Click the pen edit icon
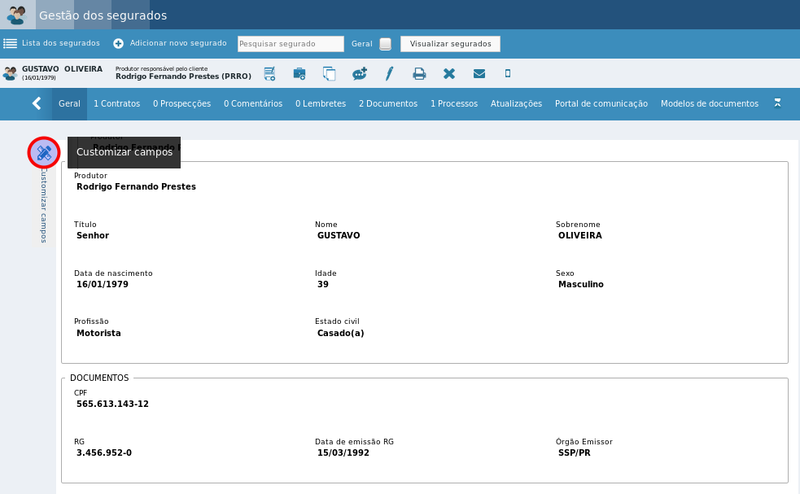800x494 pixels. tap(389, 73)
